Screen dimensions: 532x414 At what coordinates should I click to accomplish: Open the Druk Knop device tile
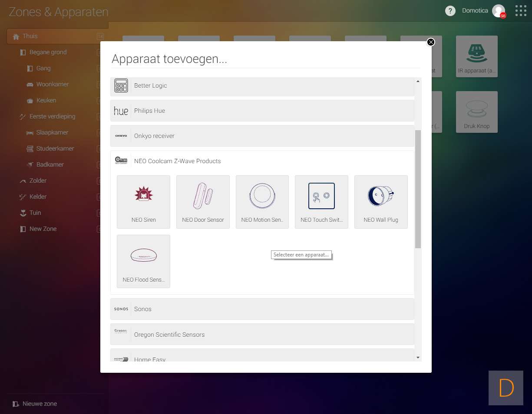click(x=476, y=112)
